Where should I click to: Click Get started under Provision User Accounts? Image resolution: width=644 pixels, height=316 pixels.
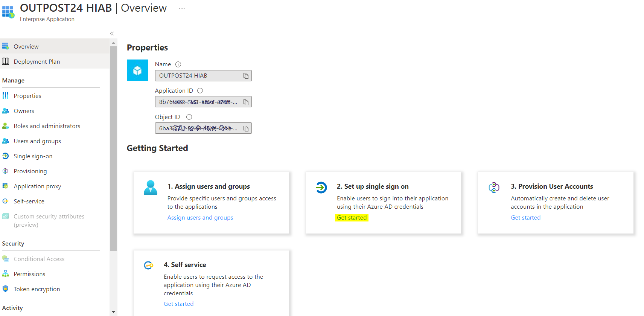525,218
